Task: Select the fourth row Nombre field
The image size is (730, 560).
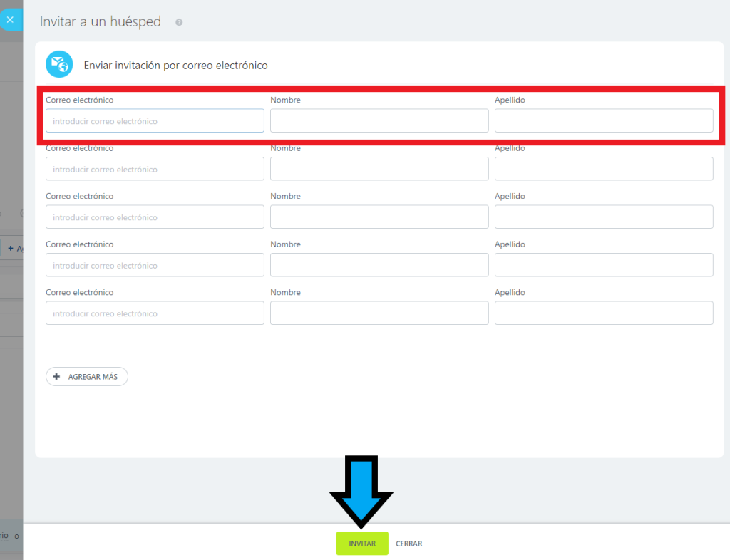Action: point(379,265)
